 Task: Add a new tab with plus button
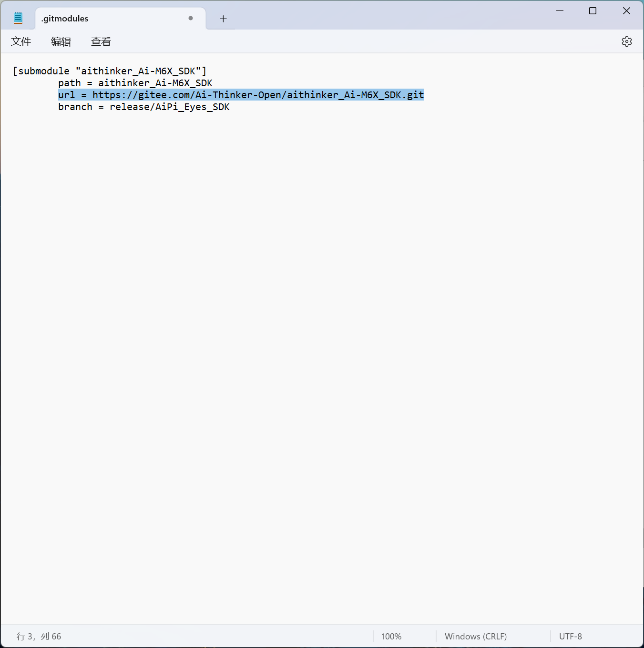[x=223, y=19]
